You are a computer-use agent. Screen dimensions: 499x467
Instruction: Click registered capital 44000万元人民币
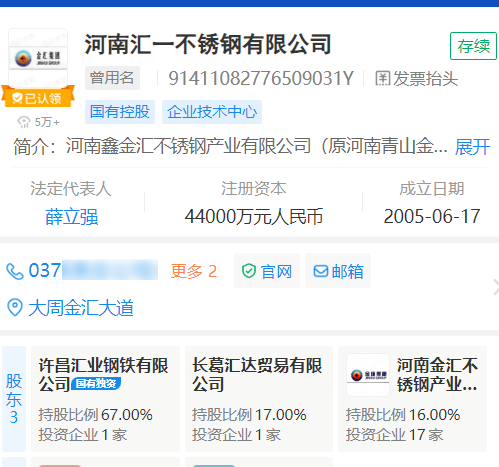[x=254, y=216]
